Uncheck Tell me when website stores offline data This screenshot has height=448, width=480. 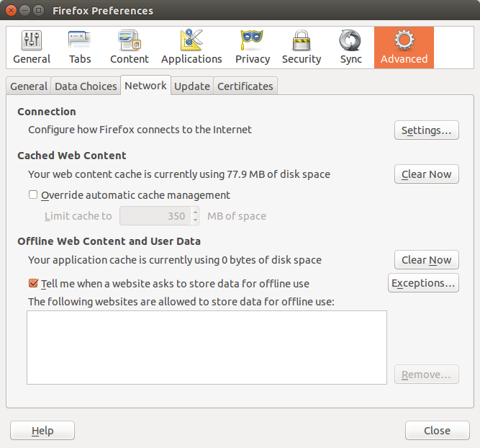point(33,283)
